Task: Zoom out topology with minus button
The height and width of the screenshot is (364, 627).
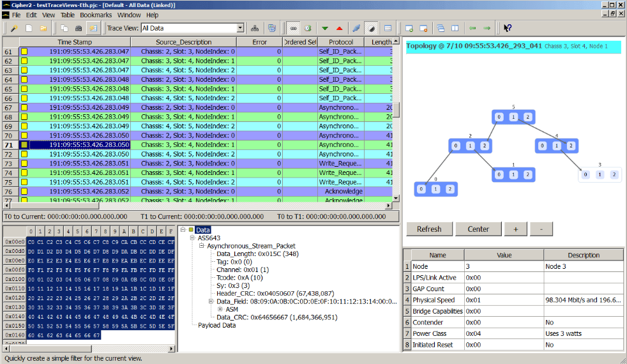Action: coord(541,229)
